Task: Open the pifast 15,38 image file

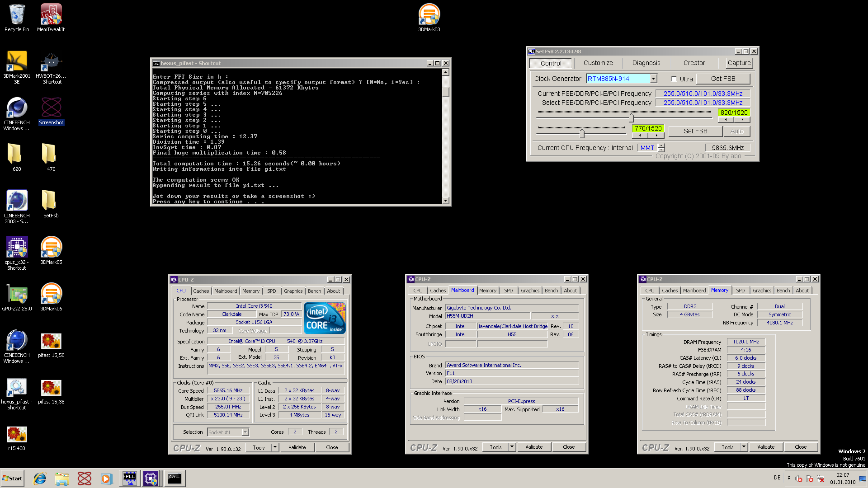Action: tap(51, 392)
